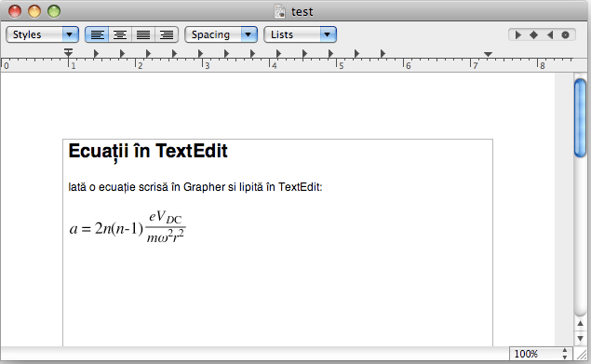Justify the text alignment
This screenshot has width=591, height=364.
click(x=143, y=34)
